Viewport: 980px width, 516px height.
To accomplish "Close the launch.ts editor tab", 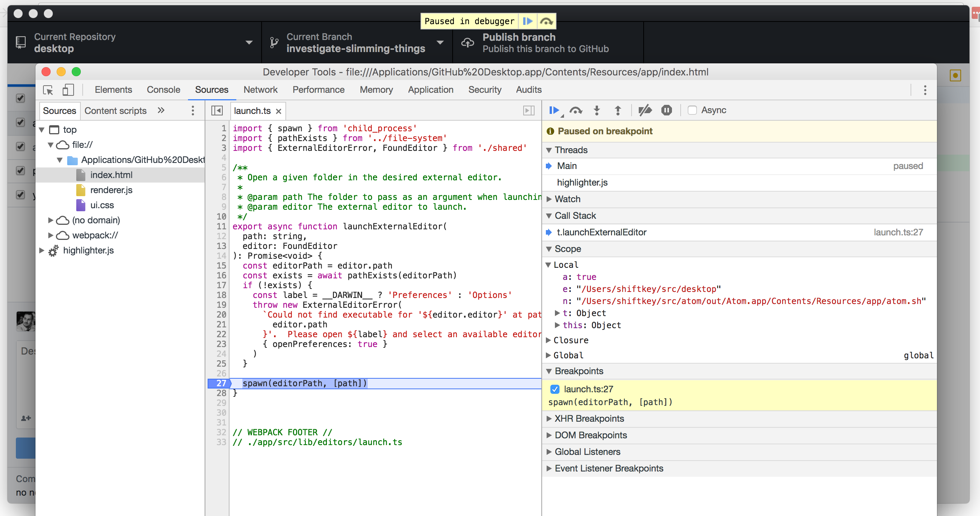I will pyautogui.click(x=279, y=111).
